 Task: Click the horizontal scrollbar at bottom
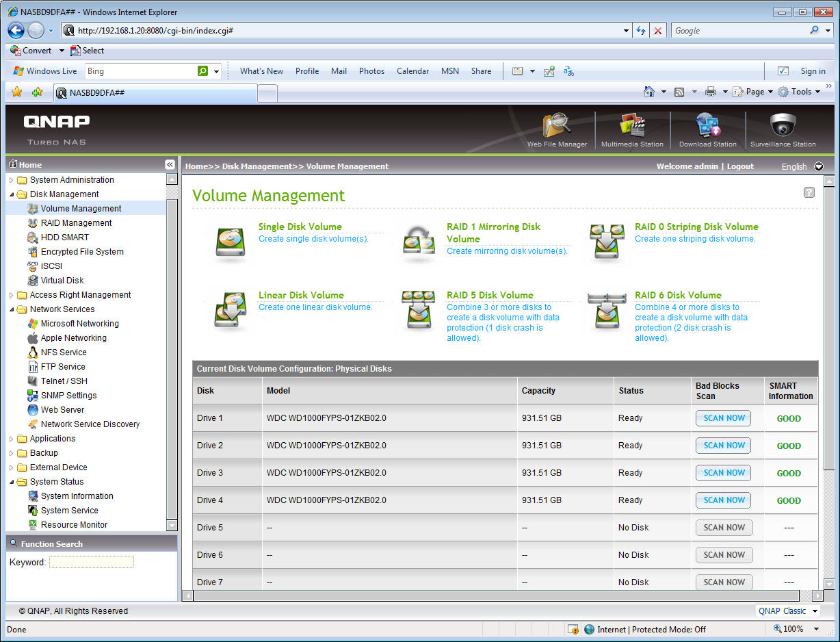497,596
